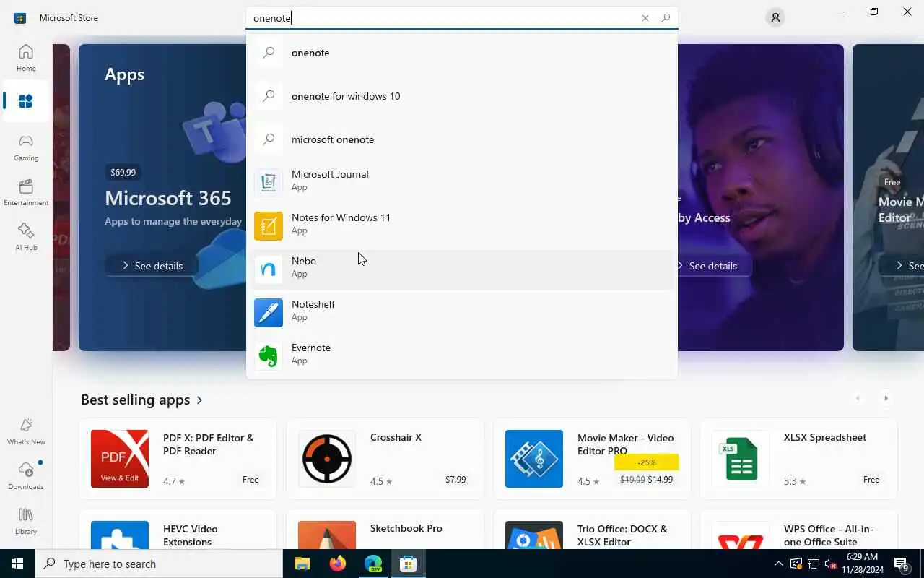Click the Movie Maker app icon
Image resolution: width=924 pixels, height=578 pixels.
pos(534,459)
